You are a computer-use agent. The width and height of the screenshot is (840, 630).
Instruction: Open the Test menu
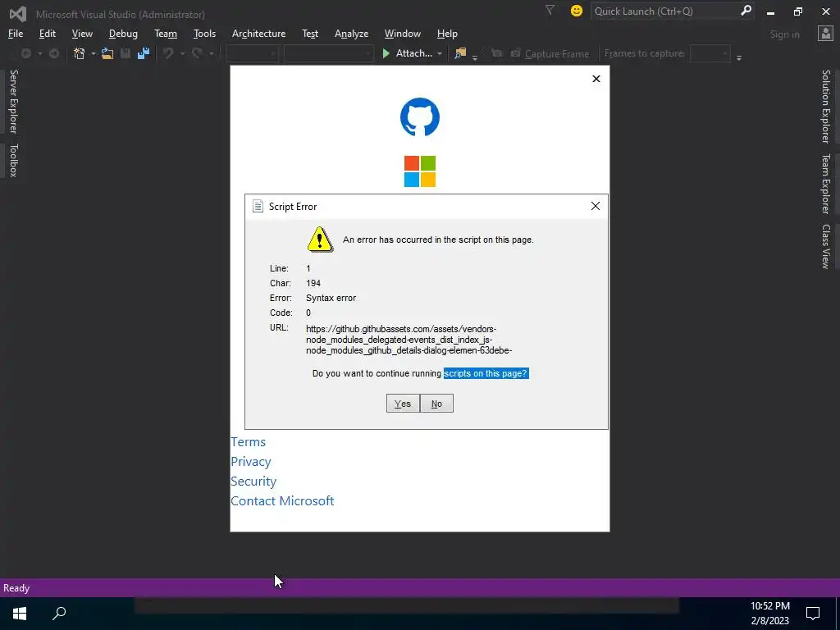[309, 33]
